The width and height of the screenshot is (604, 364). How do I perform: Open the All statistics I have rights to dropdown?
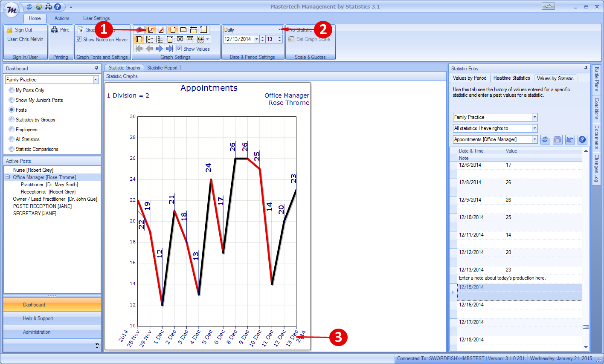[534, 128]
